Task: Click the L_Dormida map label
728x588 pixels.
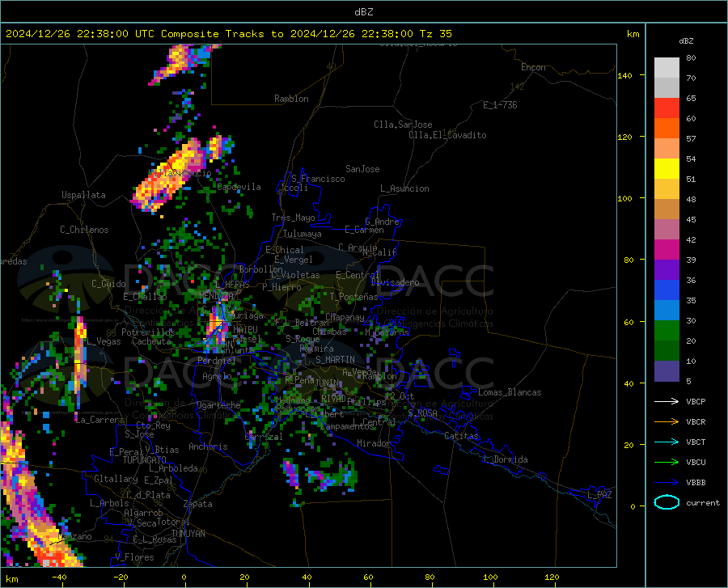Action: (505, 459)
